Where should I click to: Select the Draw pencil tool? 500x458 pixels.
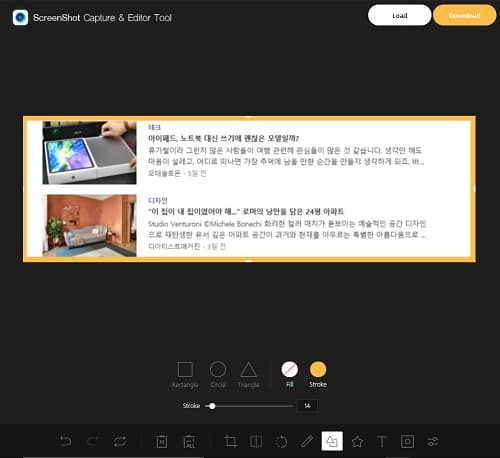click(x=307, y=441)
